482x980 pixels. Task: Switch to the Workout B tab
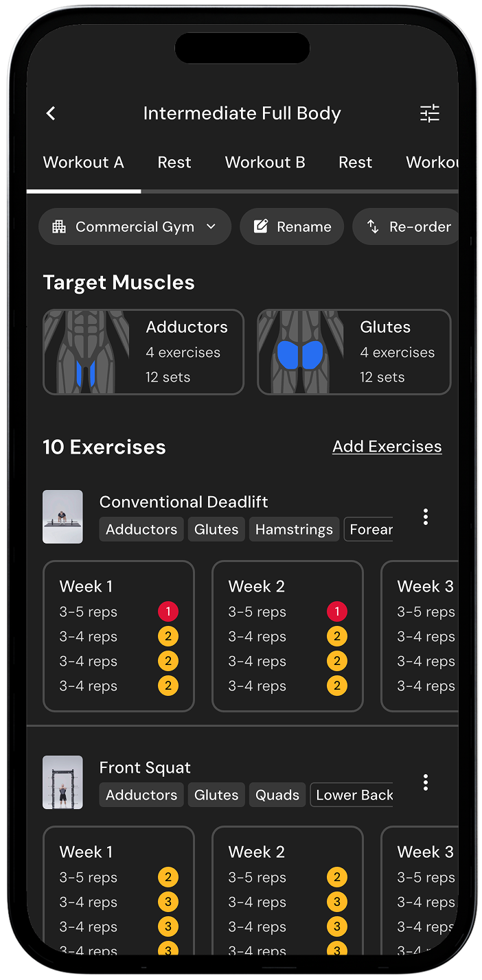coord(265,163)
